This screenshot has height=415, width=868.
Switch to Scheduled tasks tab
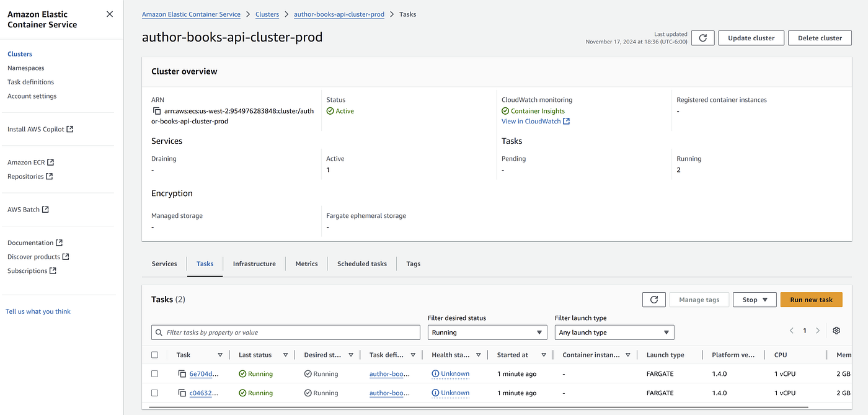362,264
